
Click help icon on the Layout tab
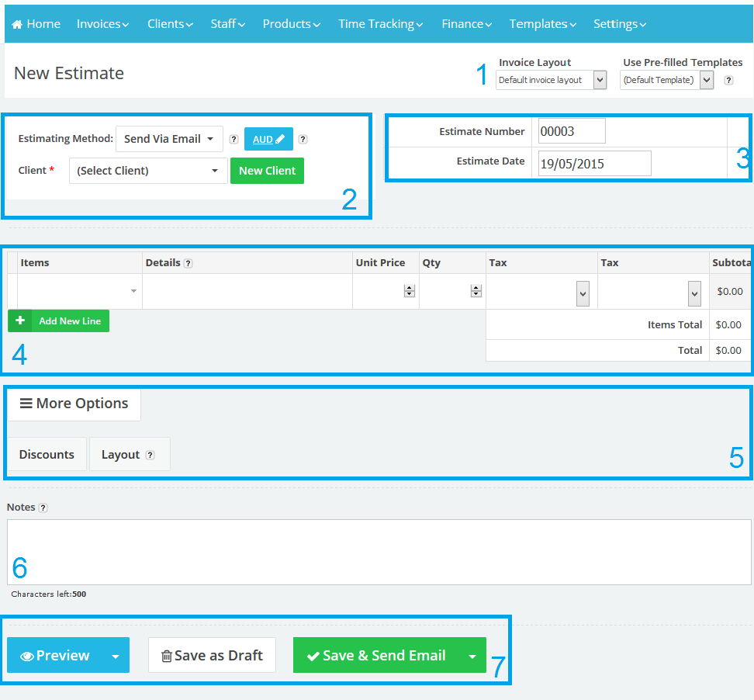150,456
